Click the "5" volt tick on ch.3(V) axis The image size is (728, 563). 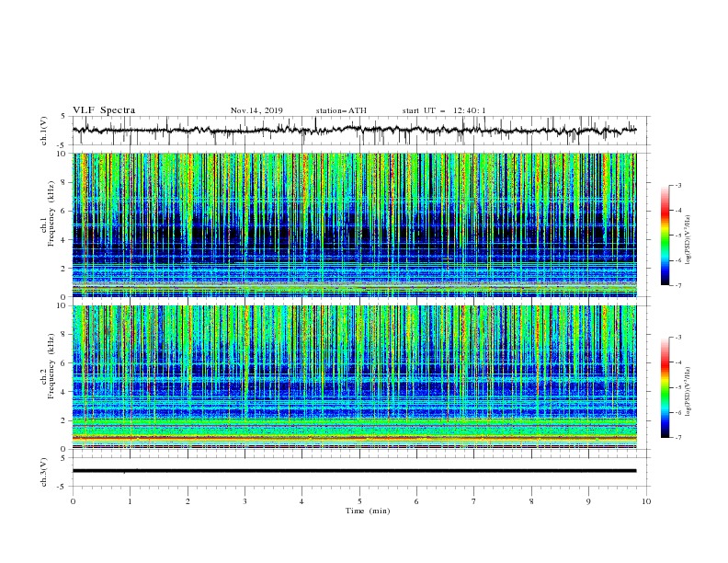63,458
